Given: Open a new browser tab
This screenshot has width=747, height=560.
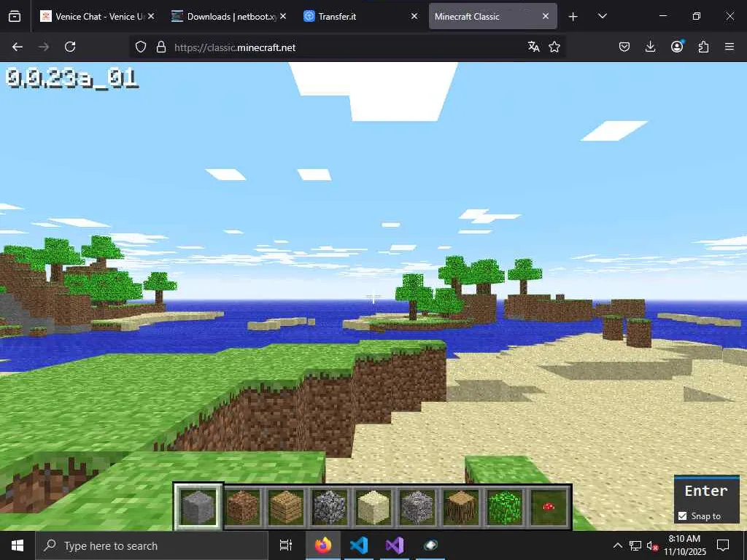Looking at the screenshot, I should pos(573,17).
